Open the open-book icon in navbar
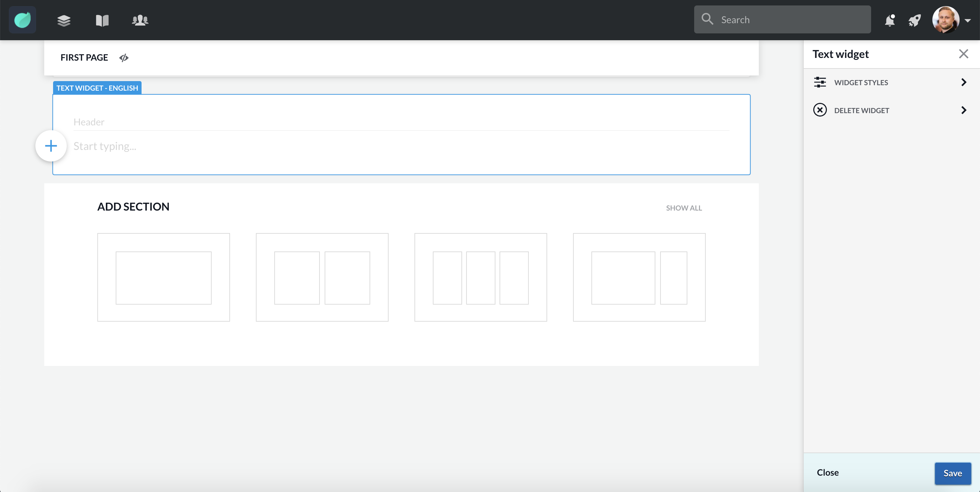980x492 pixels. click(x=102, y=20)
